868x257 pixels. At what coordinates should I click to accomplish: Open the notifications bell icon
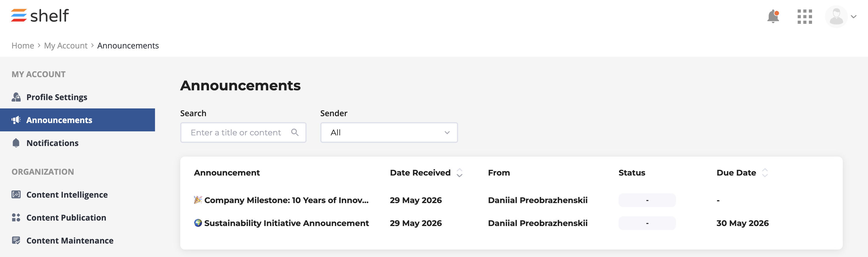coord(773,17)
